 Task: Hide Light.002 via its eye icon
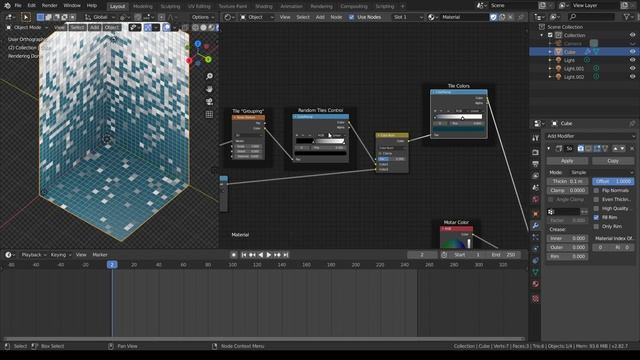click(632, 77)
